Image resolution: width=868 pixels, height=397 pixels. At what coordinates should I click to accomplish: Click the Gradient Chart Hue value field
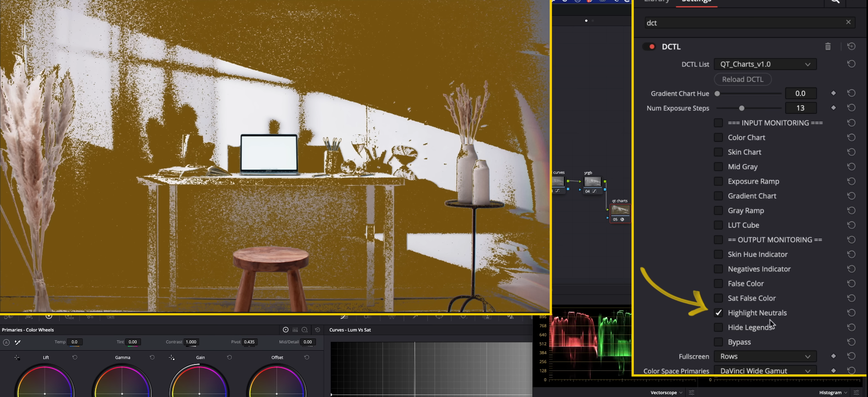click(x=800, y=93)
